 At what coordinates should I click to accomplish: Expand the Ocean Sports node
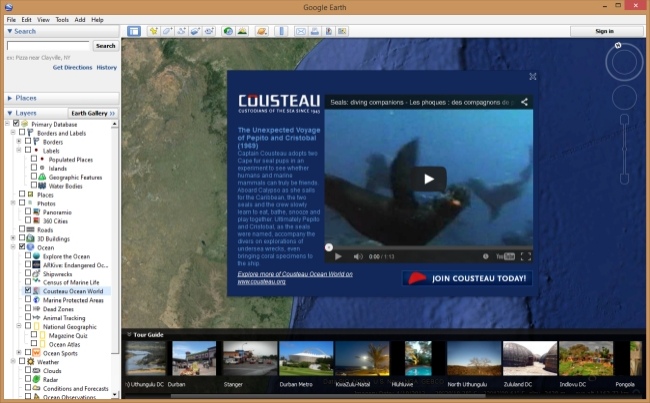tap(19, 352)
